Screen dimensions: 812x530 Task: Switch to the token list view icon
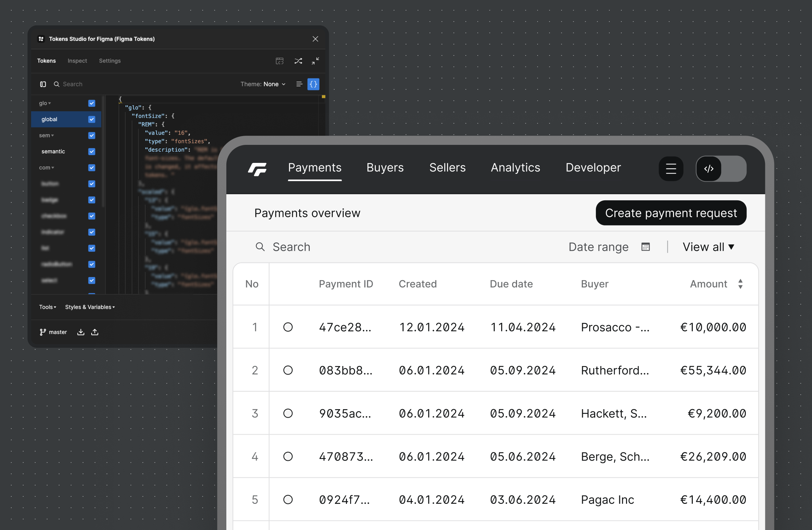299,84
